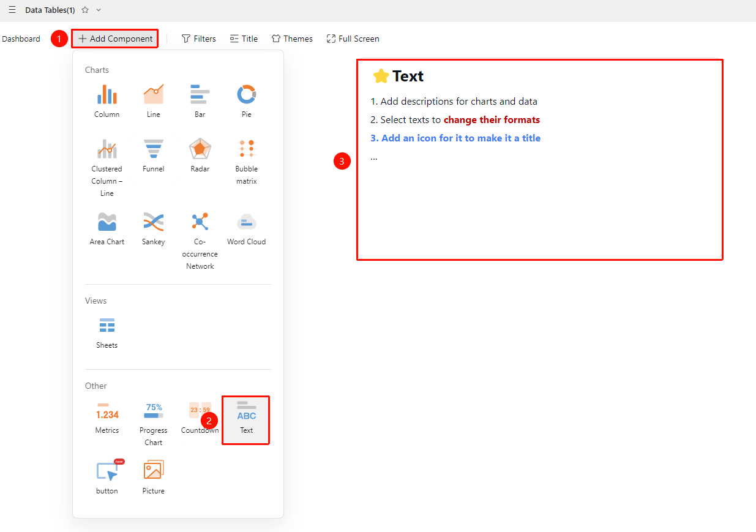Viewport: 756px width, 532px height.
Task: Choose the Bubble matrix chart
Action: pos(247,161)
